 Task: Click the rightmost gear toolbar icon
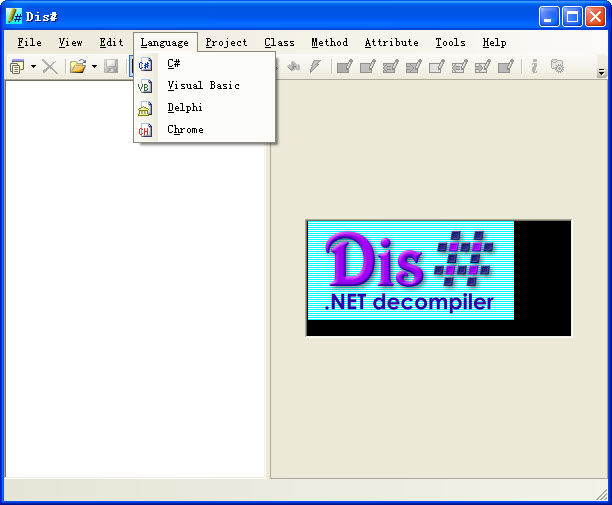click(x=557, y=67)
